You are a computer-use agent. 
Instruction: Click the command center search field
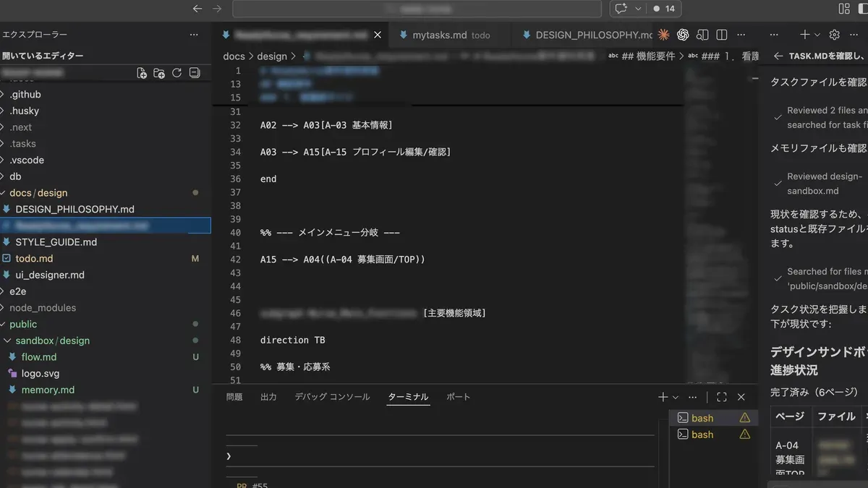[417, 9]
